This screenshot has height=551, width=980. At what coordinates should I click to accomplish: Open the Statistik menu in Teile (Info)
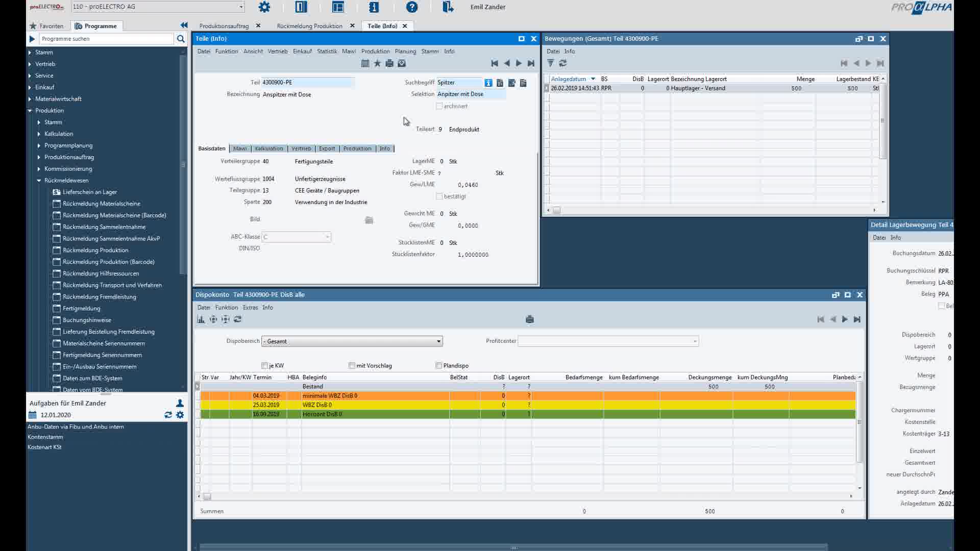click(327, 52)
